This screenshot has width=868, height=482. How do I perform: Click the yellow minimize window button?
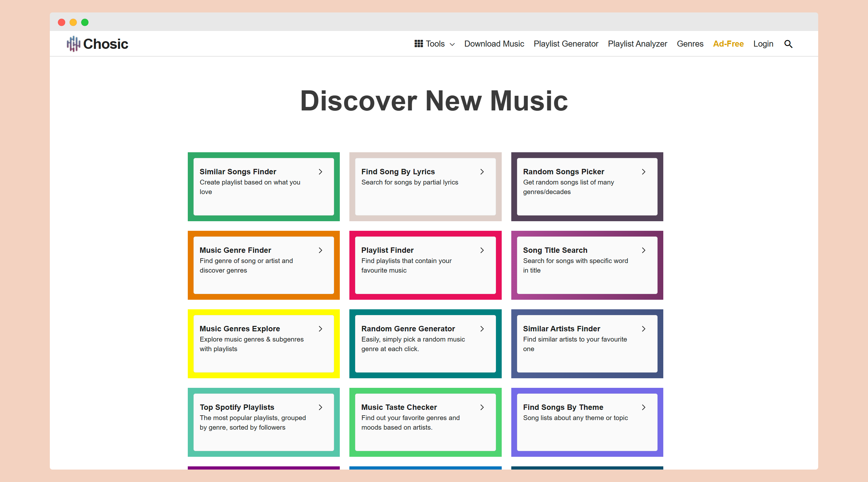coord(73,22)
